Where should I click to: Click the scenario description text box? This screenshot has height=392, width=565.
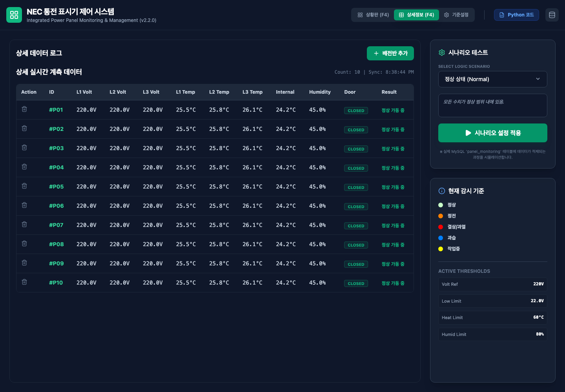coord(493,105)
